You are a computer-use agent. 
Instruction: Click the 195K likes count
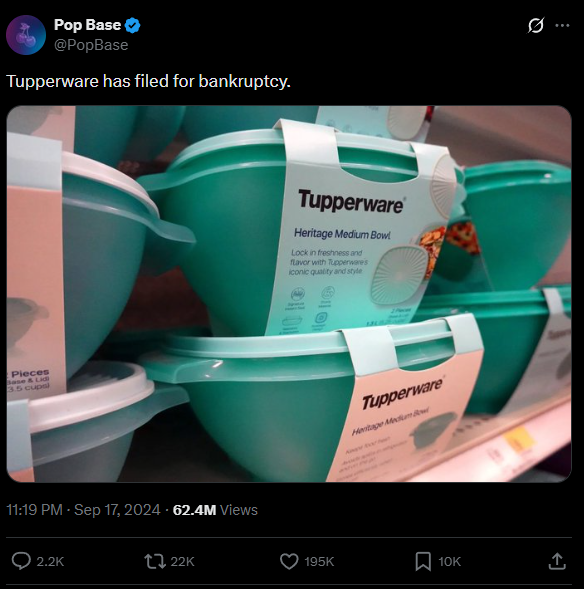tap(319, 562)
